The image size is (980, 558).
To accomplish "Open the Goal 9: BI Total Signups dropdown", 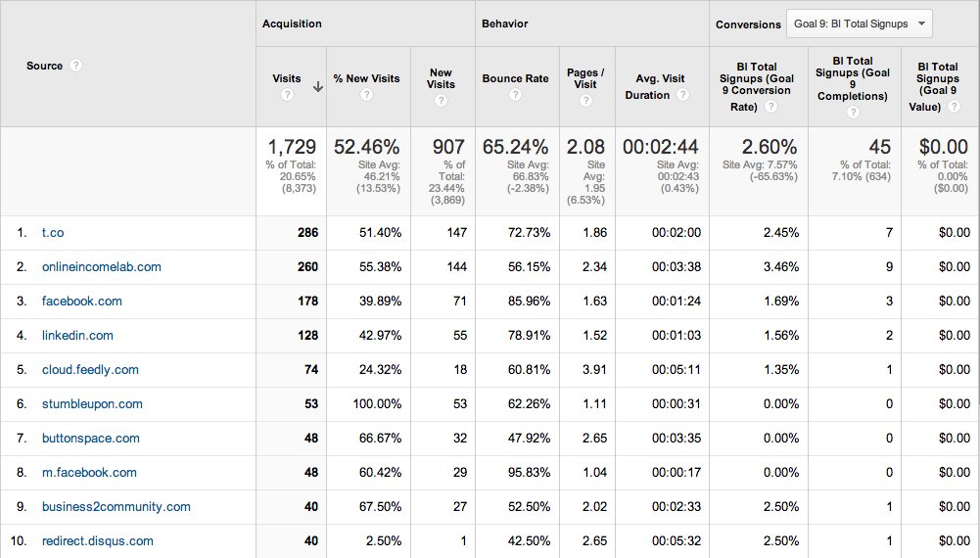I will click(860, 23).
